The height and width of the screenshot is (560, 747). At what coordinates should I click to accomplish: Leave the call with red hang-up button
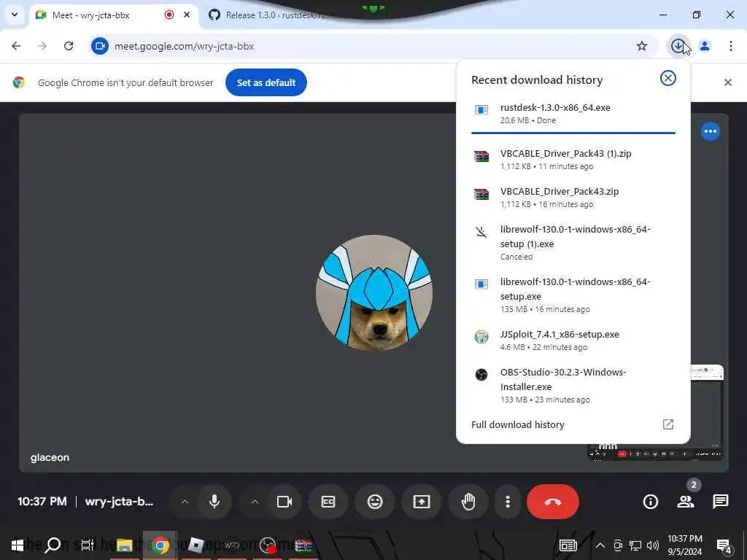553,502
